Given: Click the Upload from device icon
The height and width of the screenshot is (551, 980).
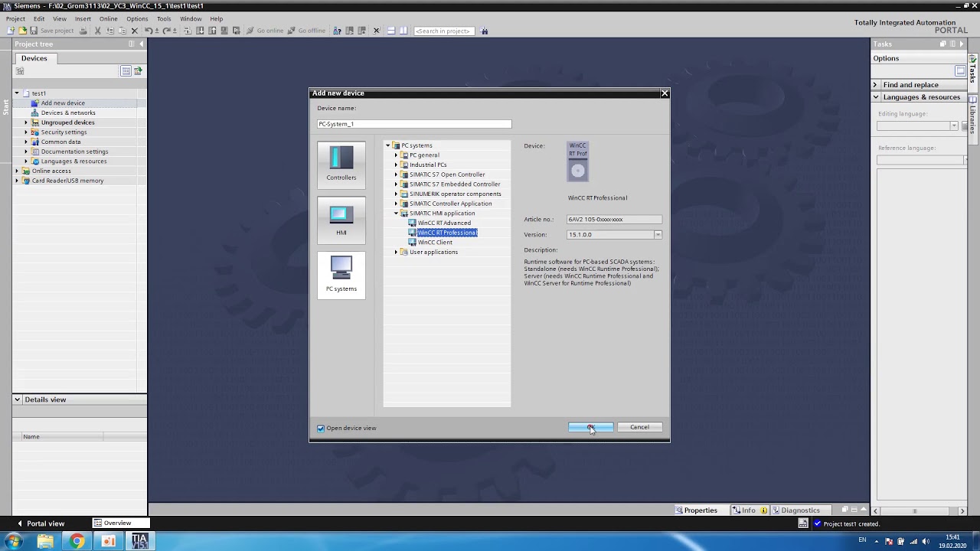Looking at the screenshot, I should coord(212,31).
